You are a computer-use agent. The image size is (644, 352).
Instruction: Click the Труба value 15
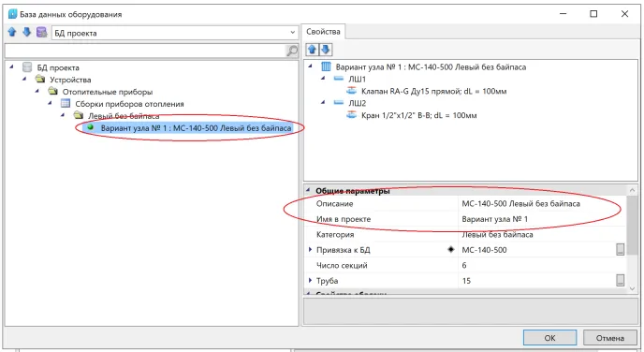click(x=466, y=281)
